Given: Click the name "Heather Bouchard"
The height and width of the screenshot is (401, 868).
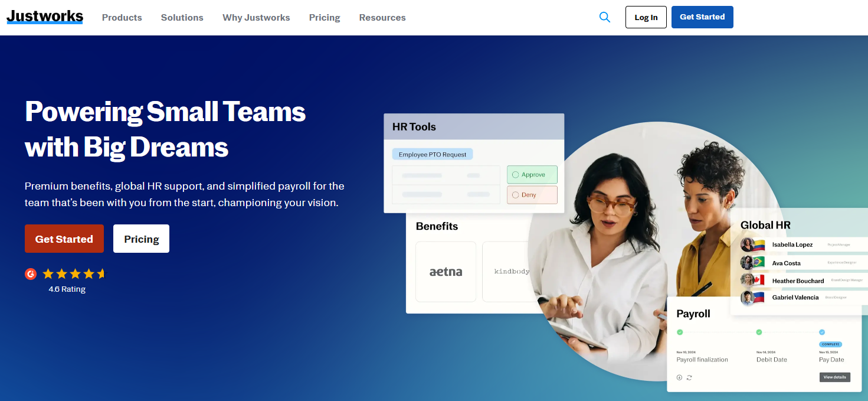Looking at the screenshot, I should [798, 281].
